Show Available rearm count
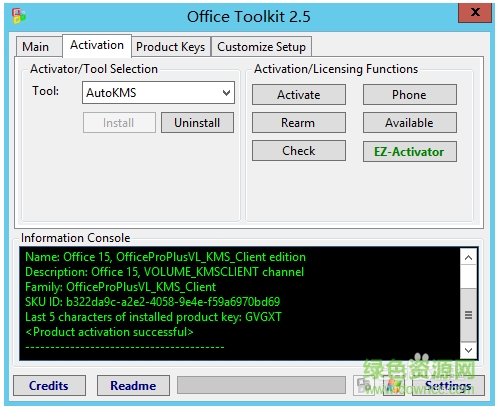Viewport: 498px width, 408px height. coord(410,123)
